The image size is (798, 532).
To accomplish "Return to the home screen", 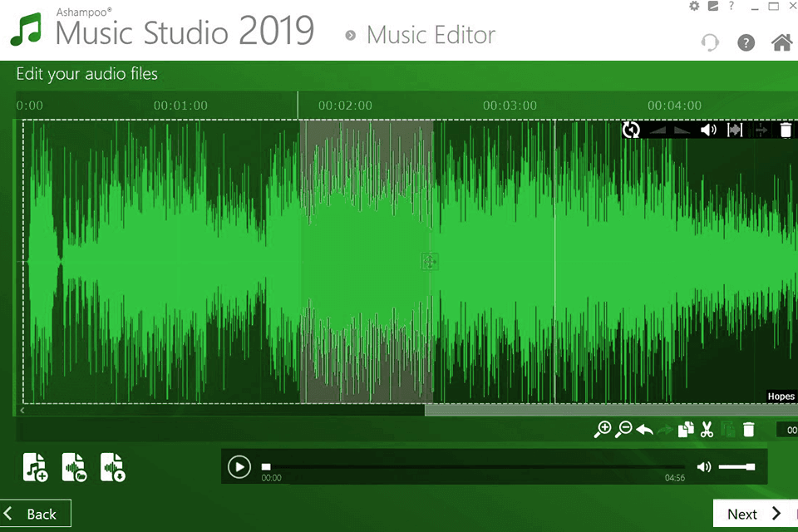I will point(781,42).
